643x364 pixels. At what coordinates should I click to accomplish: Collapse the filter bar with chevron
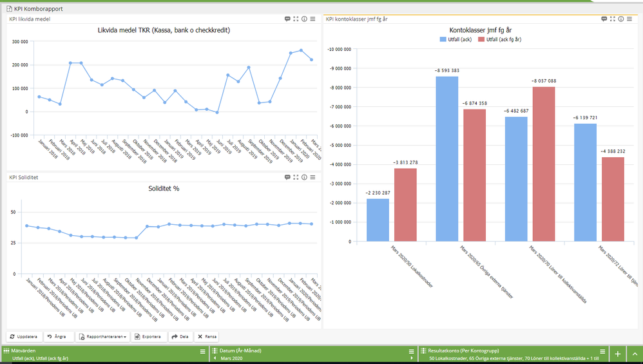[x=635, y=354]
